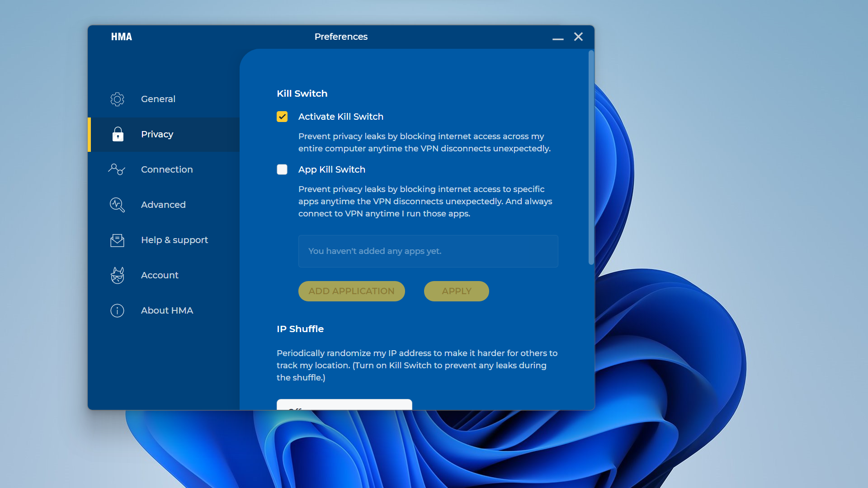Click the empty apps list box
Image resolution: width=868 pixels, height=488 pixels.
tap(428, 251)
